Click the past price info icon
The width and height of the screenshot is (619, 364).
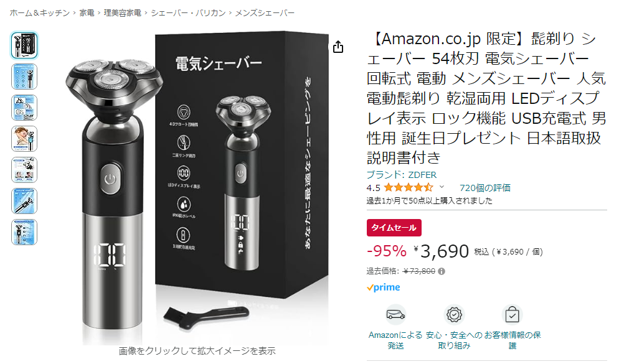pyautogui.click(x=442, y=271)
